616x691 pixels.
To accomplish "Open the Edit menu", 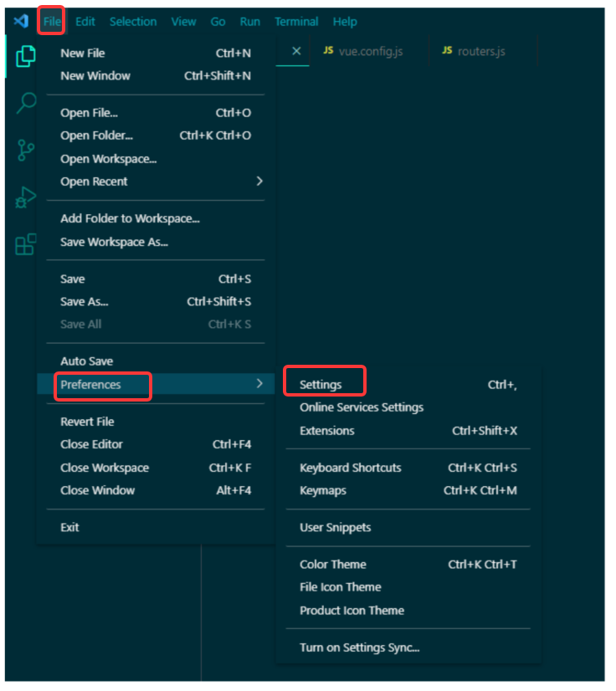I will tap(85, 22).
